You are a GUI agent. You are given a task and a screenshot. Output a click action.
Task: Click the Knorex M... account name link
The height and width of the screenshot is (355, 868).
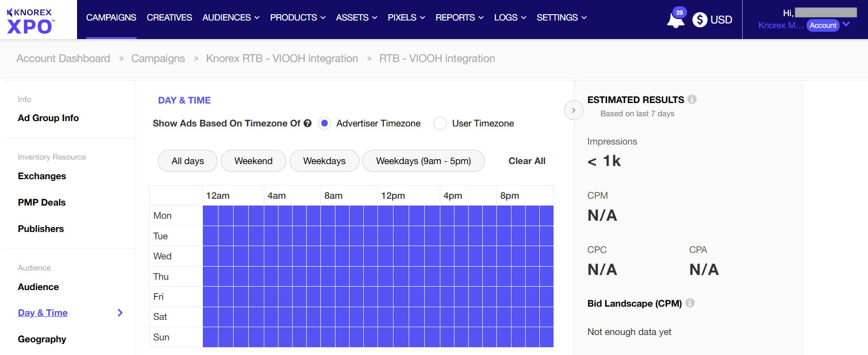pyautogui.click(x=781, y=25)
